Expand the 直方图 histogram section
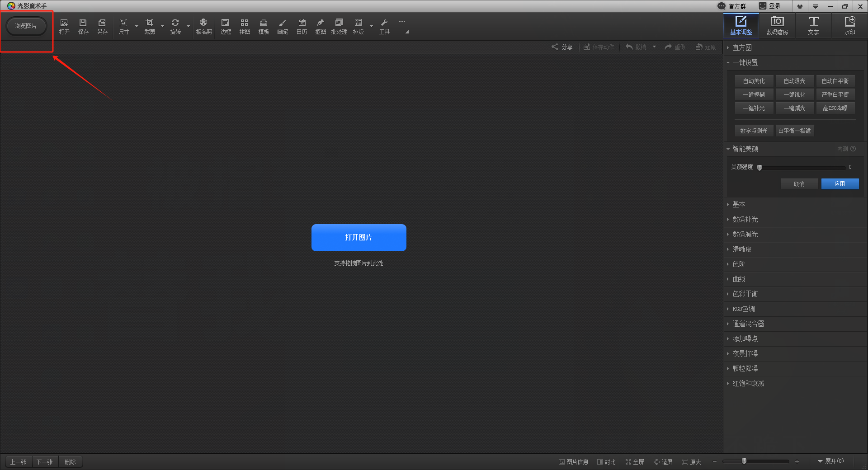Viewport: 868px width, 470px height. pyautogui.click(x=742, y=48)
